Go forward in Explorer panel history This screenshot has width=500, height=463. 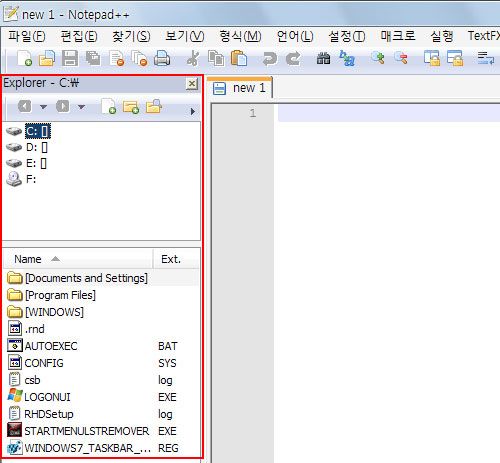coord(63,107)
